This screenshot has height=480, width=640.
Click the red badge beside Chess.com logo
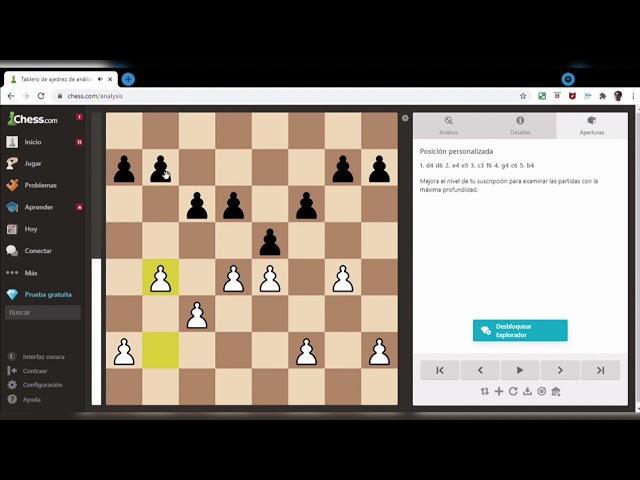(79, 117)
